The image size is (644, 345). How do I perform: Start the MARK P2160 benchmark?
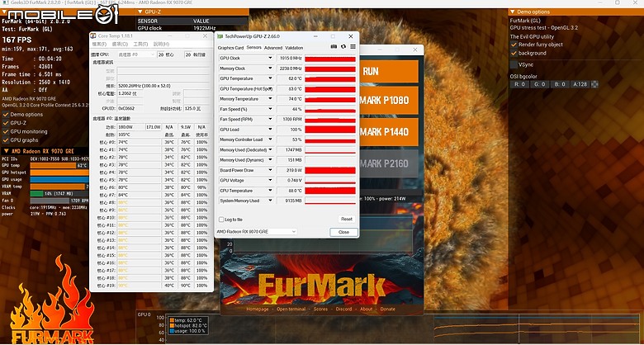389,163
